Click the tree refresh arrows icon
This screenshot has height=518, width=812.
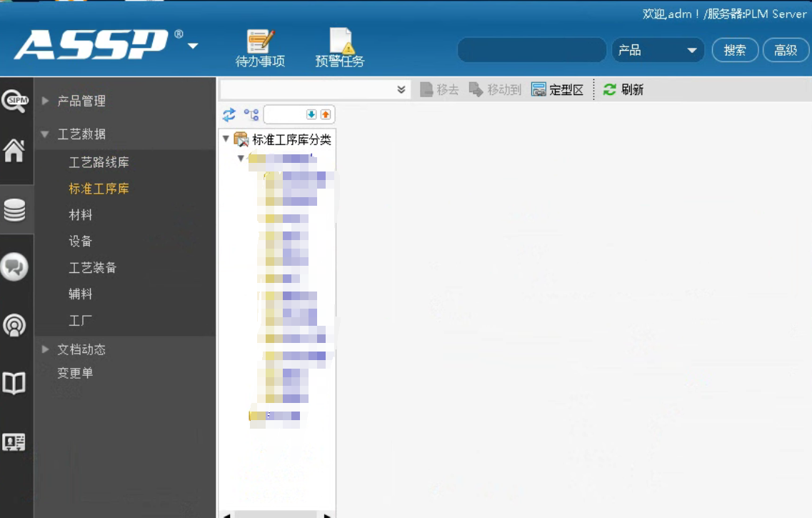[229, 114]
